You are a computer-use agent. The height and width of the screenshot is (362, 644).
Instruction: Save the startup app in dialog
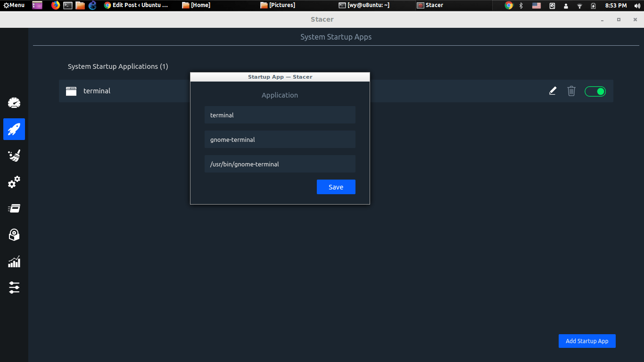click(x=336, y=187)
